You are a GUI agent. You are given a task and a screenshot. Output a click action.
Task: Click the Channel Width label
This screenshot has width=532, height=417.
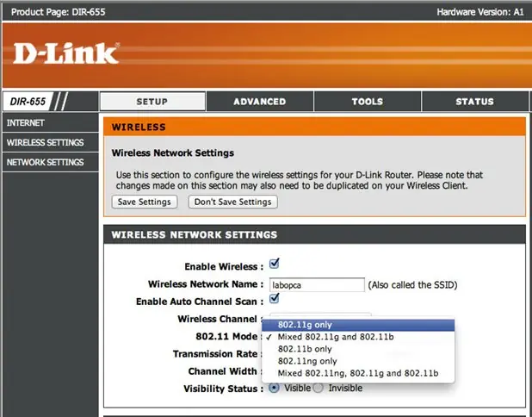point(225,371)
